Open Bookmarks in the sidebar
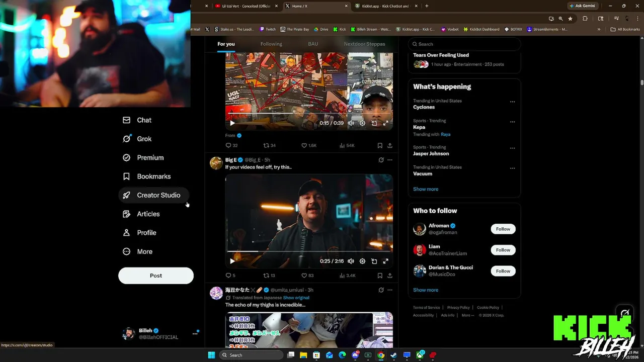The image size is (644, 362). tap(147, 176)
